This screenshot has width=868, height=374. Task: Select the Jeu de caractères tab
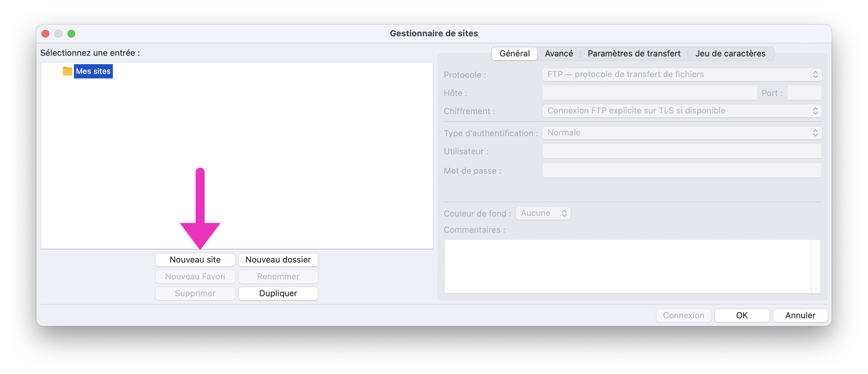[730, 53]
